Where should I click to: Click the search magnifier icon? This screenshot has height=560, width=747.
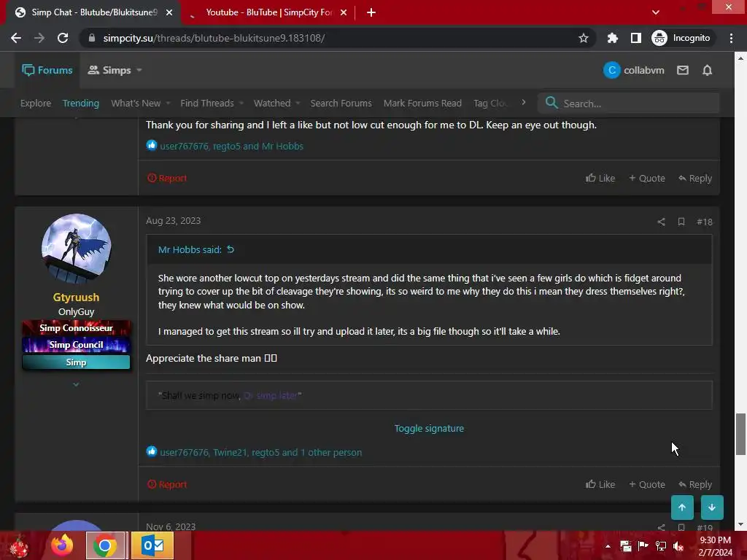coord(551,102)
